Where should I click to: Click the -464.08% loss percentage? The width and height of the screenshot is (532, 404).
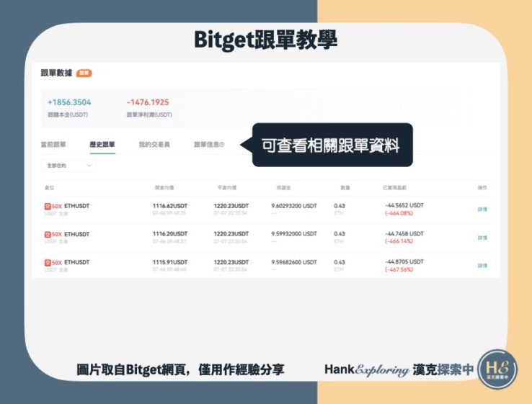click(x=399, y=213)
